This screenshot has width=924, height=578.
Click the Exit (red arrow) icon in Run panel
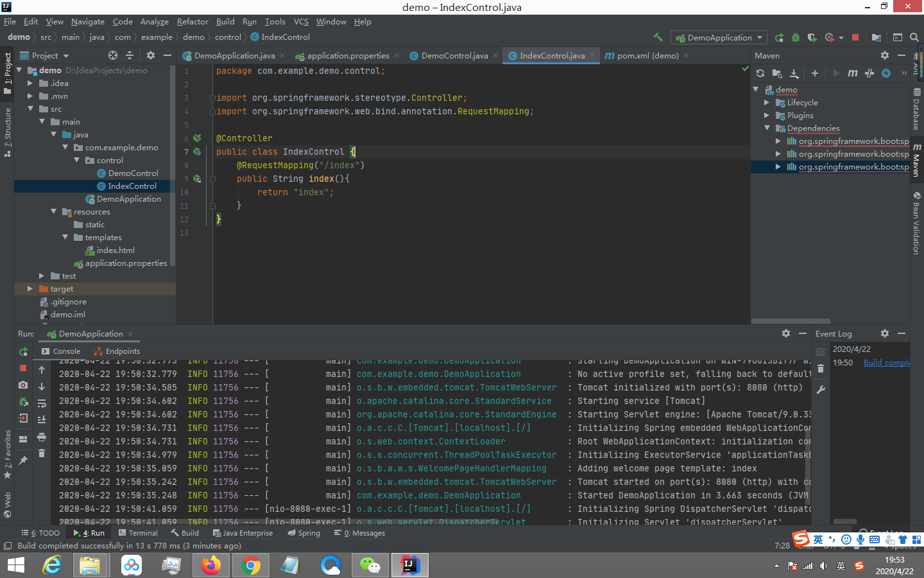[x=23, y=418]
